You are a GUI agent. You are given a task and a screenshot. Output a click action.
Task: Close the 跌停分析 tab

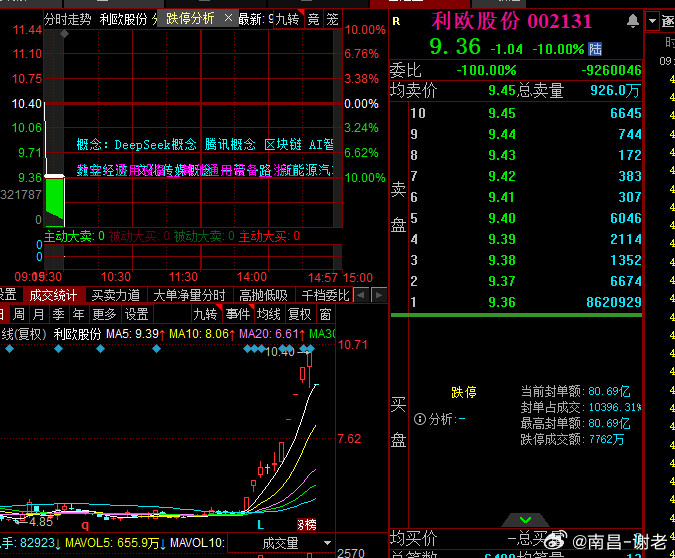(229, 18)
